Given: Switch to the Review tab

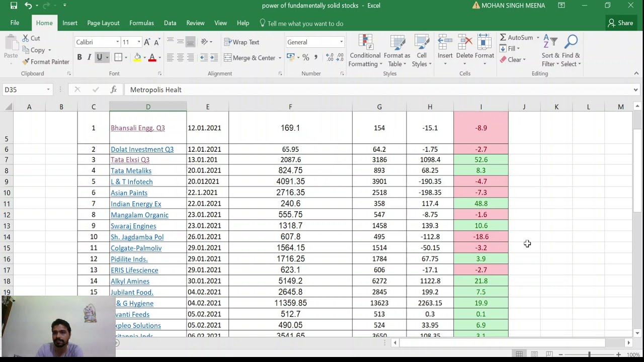Looking at the screenshot, I should pos(195,23).
